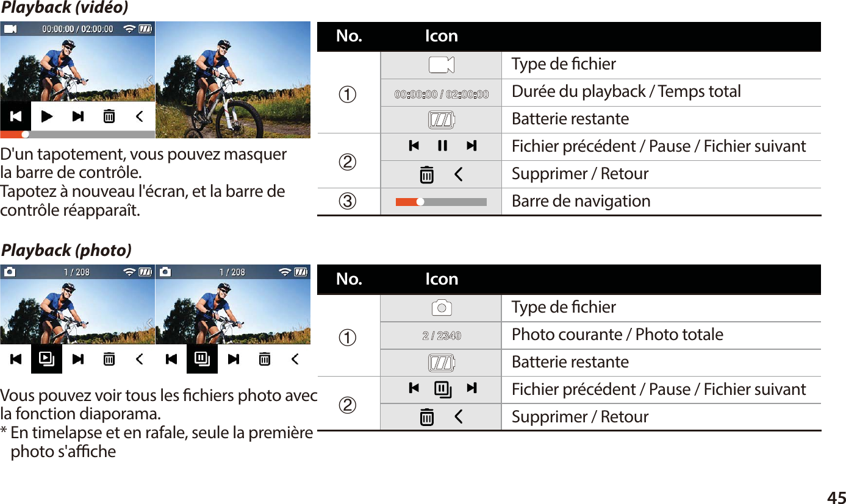Click the Icon header of the photo table

click(441, 279)
